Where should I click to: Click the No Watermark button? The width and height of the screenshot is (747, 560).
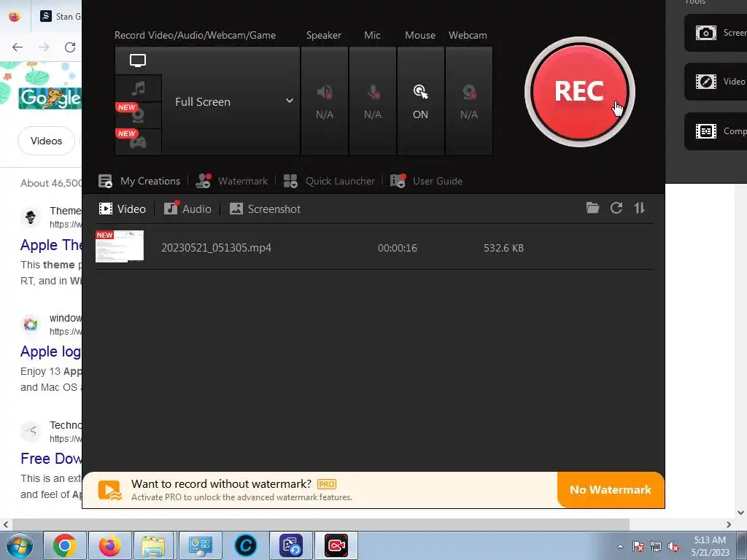611,490
